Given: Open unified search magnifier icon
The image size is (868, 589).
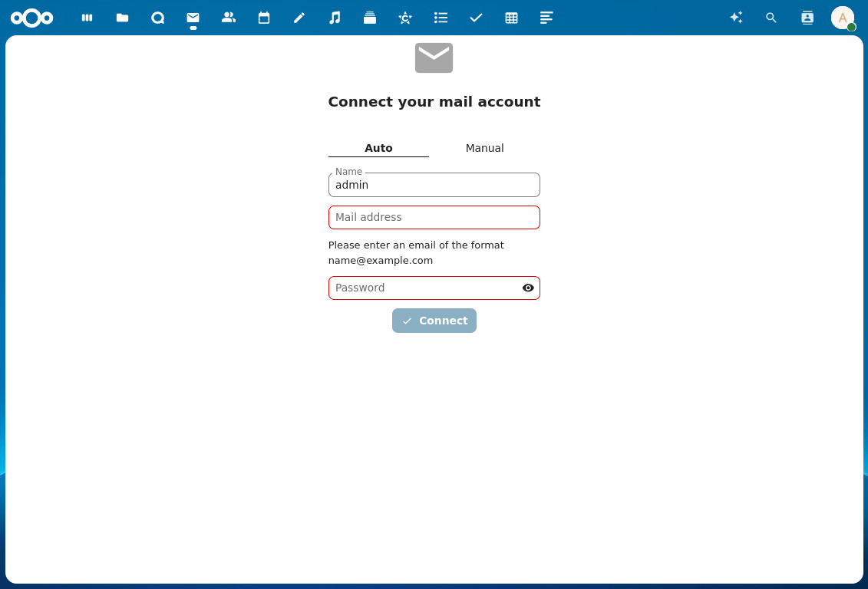Looking at the screenshot, I should pyautogui.click(x=771, y=18).
